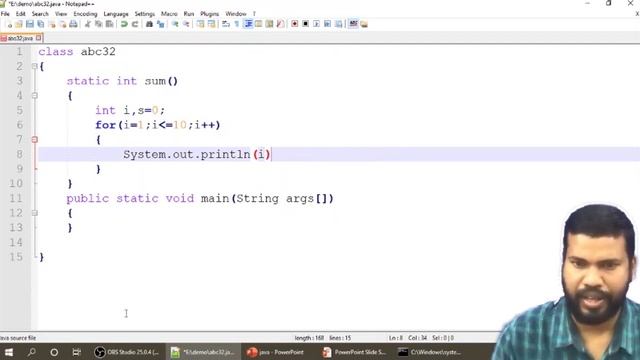Click the Zoom Out toolbar icon
This screenshot has height=360, width=640.
coord(186,24)
